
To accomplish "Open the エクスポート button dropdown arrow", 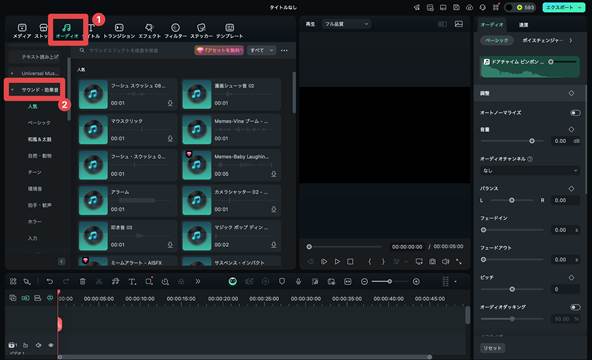I will (x=580, y=8).
